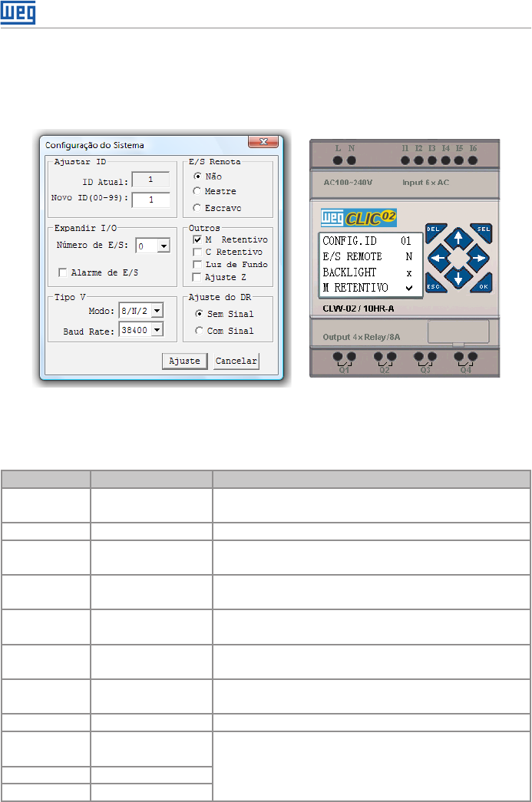Screen dimensions: 532x802
Task: Click the CONFIG.ID line on LCD
Action: [367, 241]
